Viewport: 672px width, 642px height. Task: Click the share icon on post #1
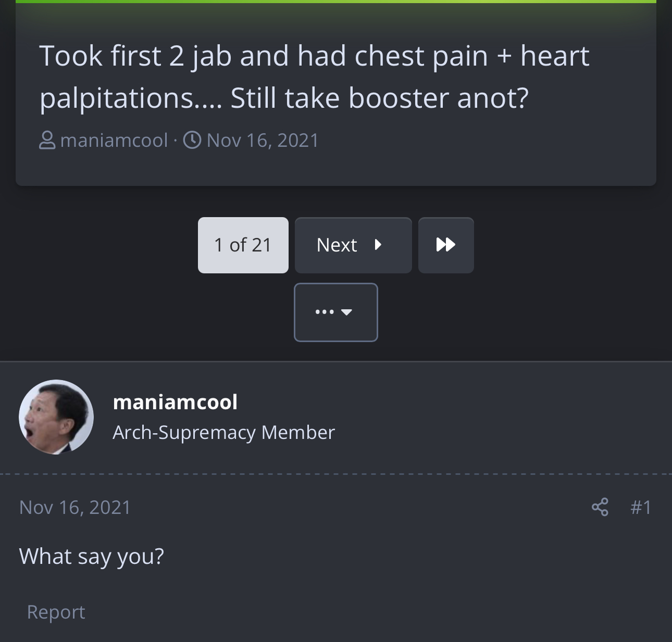(x=600, y=507)
